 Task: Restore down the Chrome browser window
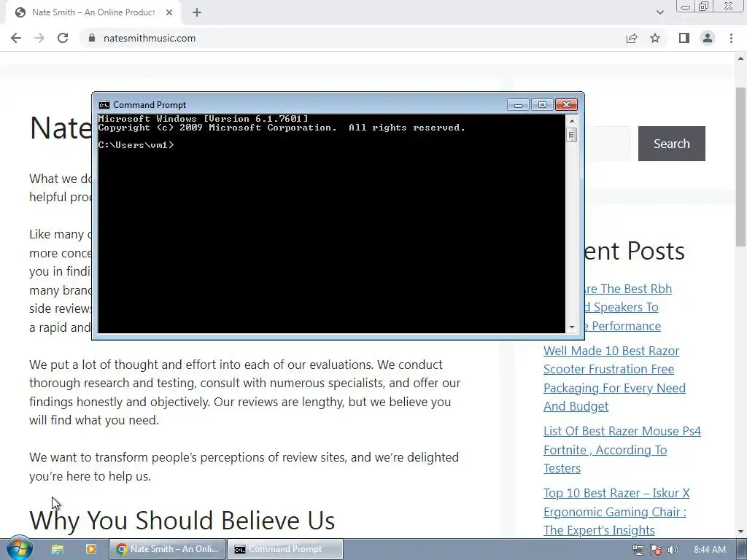pos(704,6)
